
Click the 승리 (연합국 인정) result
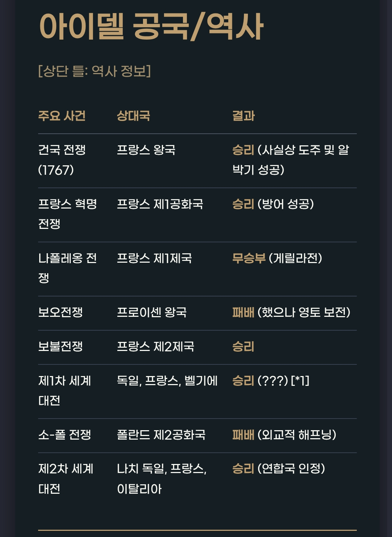278,468
